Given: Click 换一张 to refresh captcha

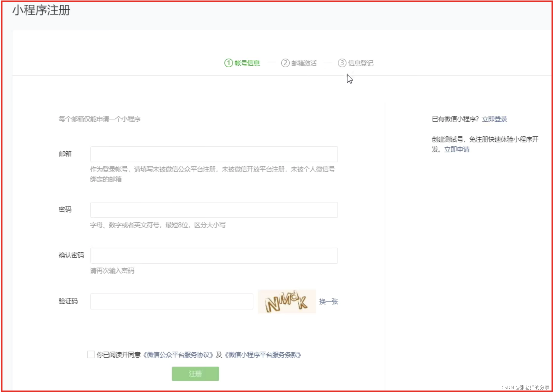Looking at the screenshot, I should click(329, 301).
